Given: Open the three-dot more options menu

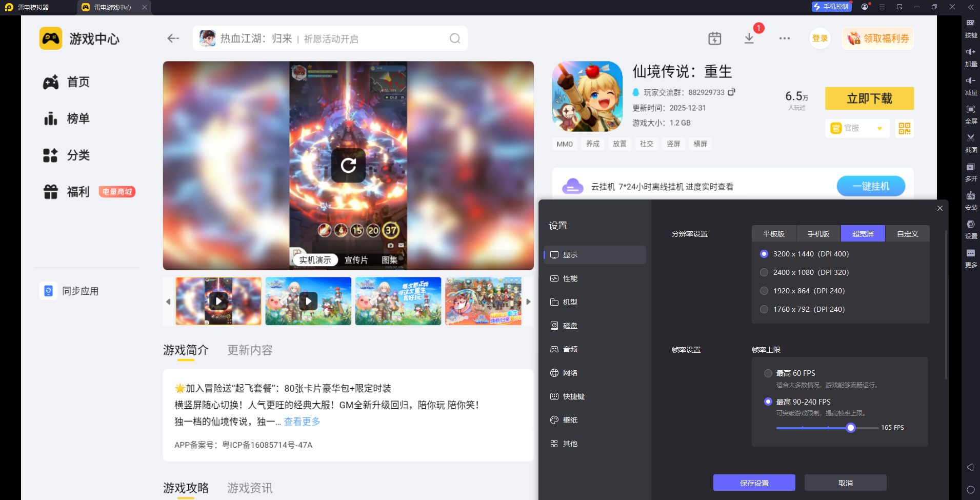Looking at the screenshot, I should pyautogui.click(x=785, y=38).
